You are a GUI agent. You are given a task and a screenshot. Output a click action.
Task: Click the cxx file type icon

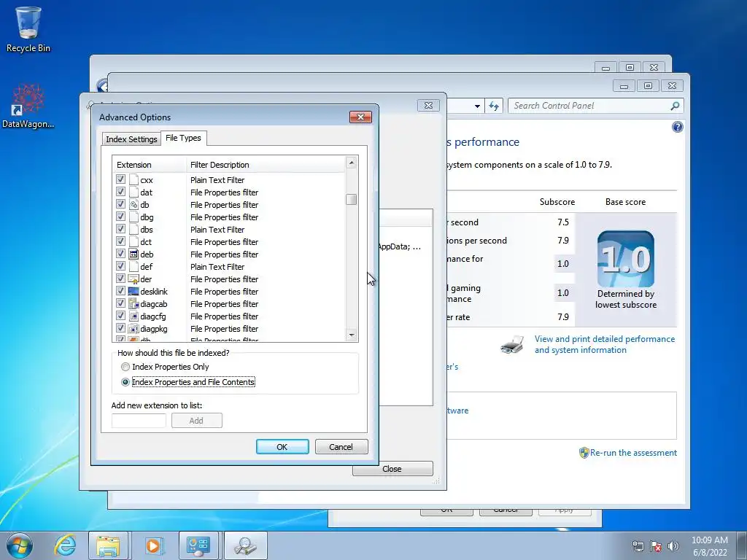(x=134, y=180)
